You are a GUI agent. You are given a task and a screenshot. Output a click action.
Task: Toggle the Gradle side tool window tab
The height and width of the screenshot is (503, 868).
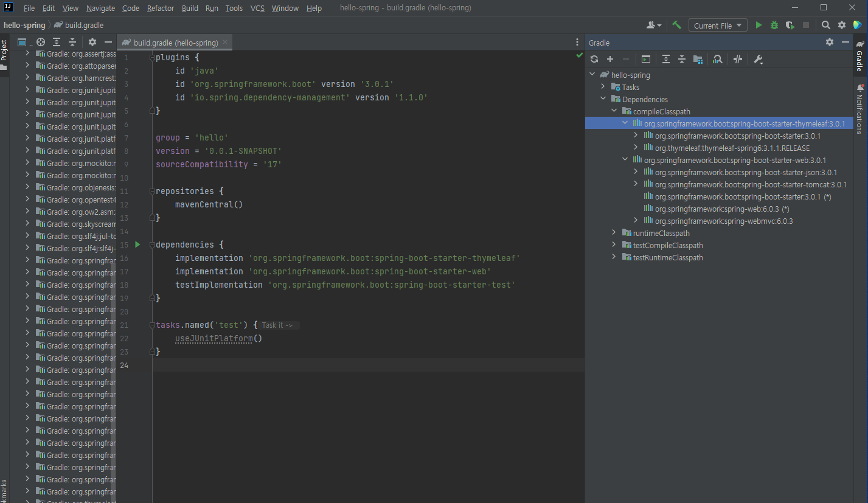pyautogui.click(x=859, y=56)
